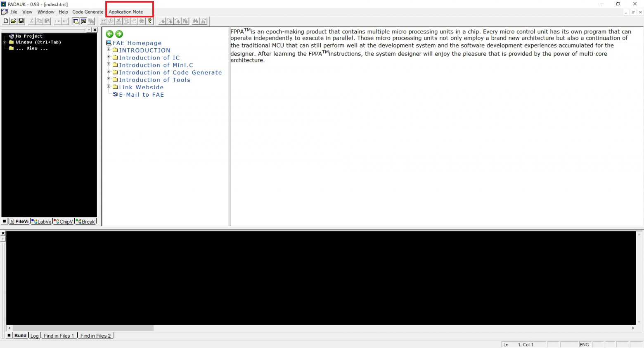Open the Help menu
Viewport: 644px width, 348px height.
63,12
